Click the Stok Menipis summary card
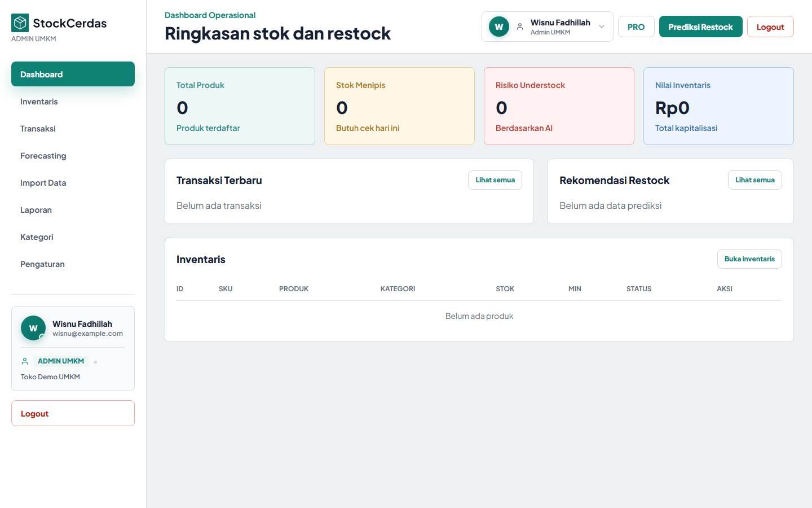This screenshot has width=812, height=508. click(399, 106)
